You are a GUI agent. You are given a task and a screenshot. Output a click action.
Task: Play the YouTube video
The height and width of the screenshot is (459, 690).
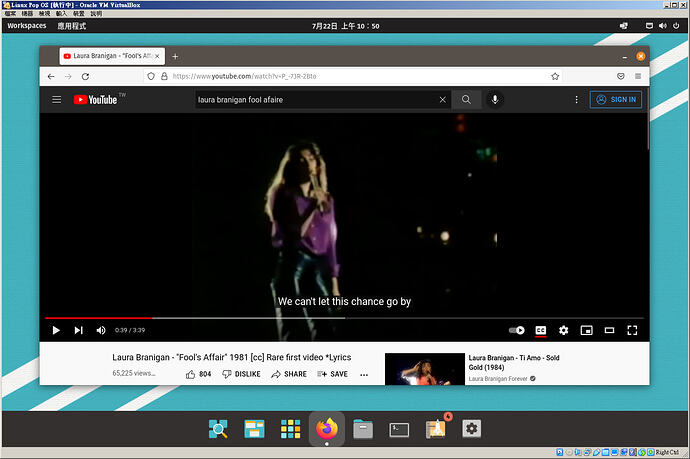(56, 330)
